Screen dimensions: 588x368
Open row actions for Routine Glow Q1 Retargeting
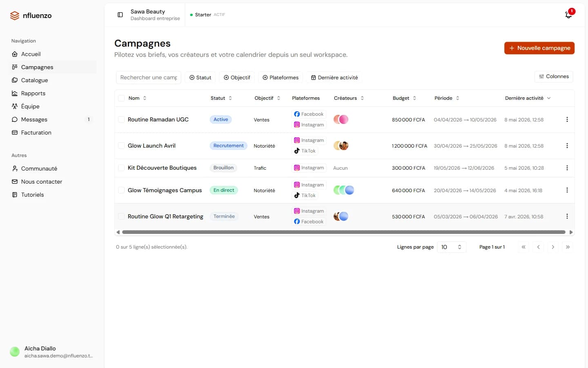click(567, 216)
